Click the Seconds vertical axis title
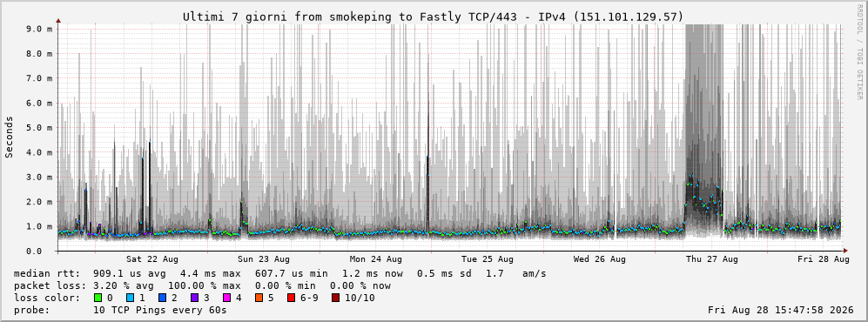868x322 pixels. pyautogui.click(x=10, y=137)
